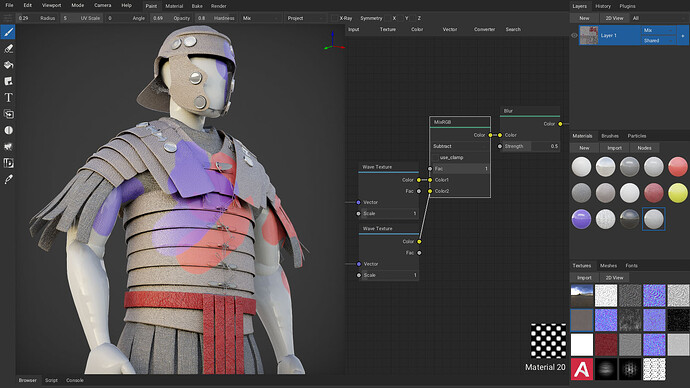Open the Project dropdown in toolbar
690x388 pixels.
(305, 18)
